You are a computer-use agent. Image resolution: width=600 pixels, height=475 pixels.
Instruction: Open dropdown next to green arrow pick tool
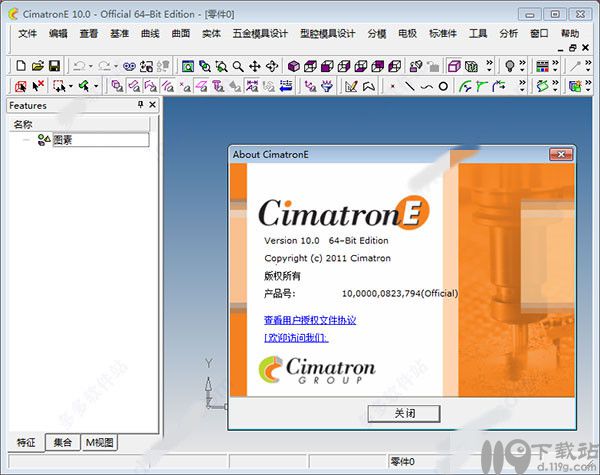click(x=96, y=87)
